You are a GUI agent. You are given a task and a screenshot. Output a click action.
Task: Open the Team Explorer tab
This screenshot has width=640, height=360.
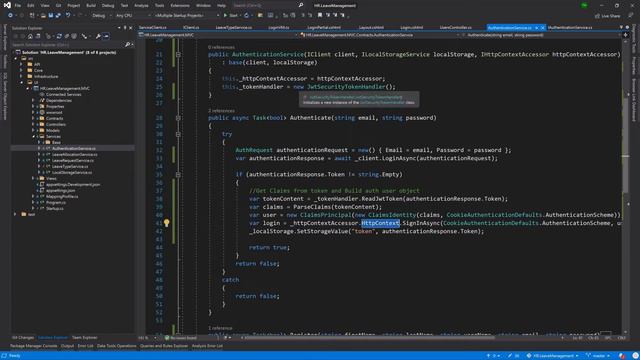pos(84,338)
